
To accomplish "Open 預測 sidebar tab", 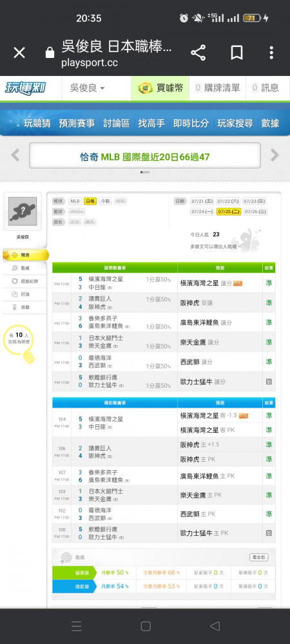I will coord(26,255).
